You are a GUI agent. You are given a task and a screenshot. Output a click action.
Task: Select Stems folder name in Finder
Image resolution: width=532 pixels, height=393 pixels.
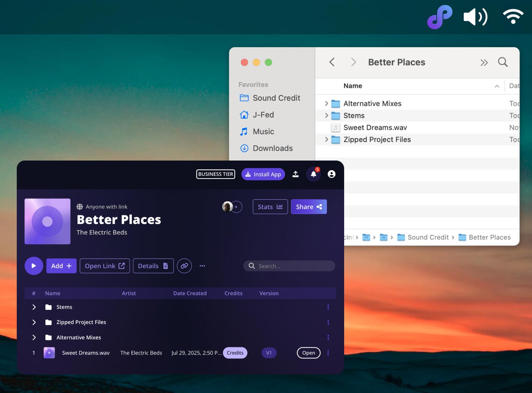point(354,115)
